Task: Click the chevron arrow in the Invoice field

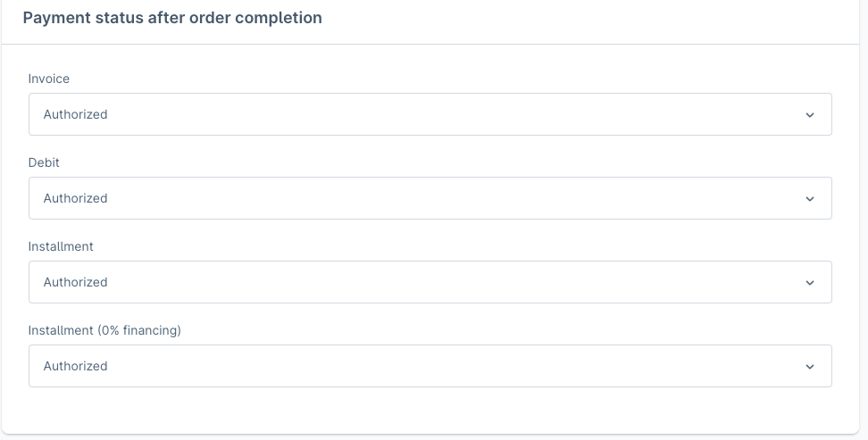Action: tap(809, 115)
